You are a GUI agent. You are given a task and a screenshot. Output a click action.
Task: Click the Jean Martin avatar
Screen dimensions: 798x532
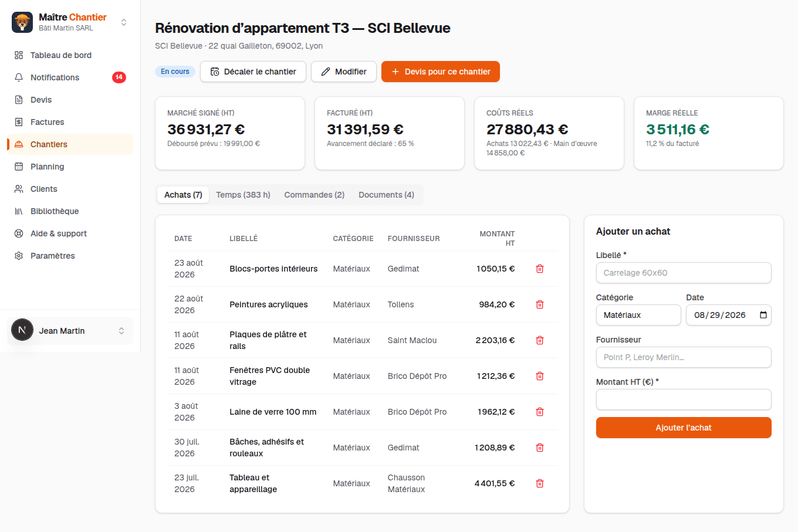(22, 330)
